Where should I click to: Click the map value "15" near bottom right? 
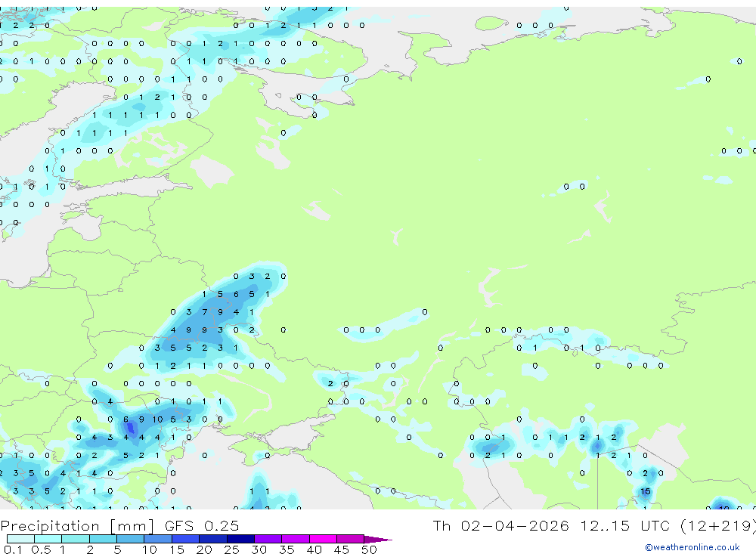[x=645, y=491]
